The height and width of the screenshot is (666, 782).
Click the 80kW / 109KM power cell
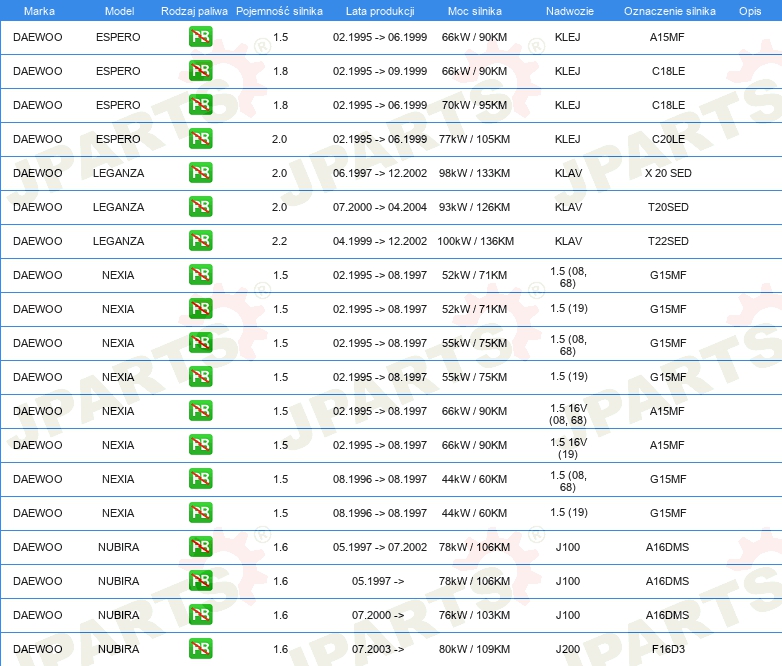point(474,649)
